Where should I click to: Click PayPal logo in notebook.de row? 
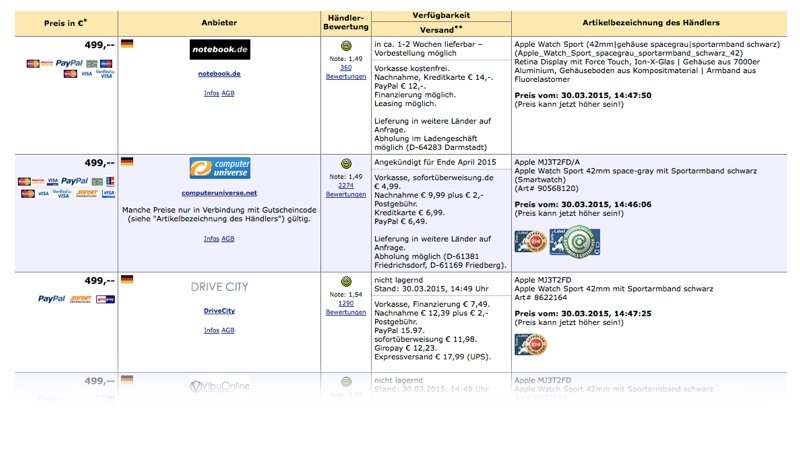69,63
